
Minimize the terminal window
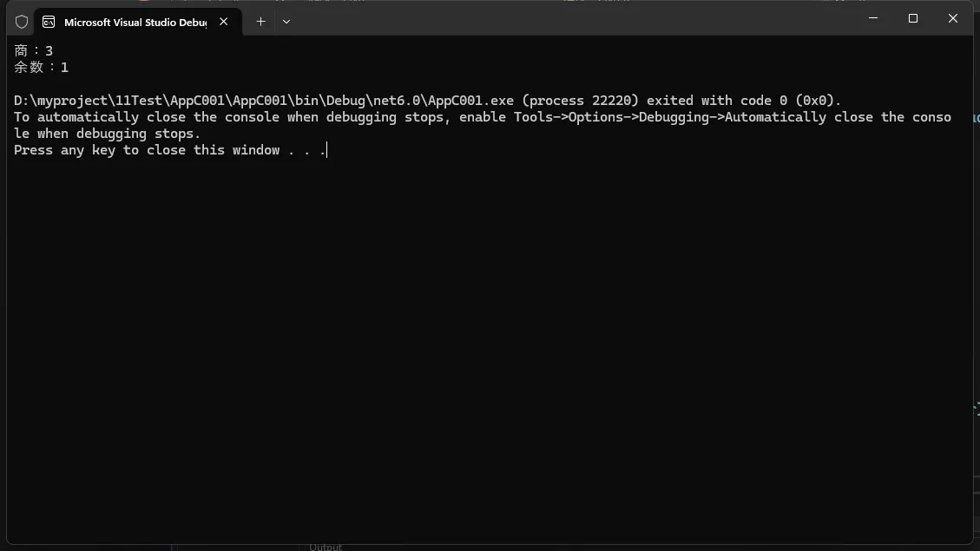(873, 18)
